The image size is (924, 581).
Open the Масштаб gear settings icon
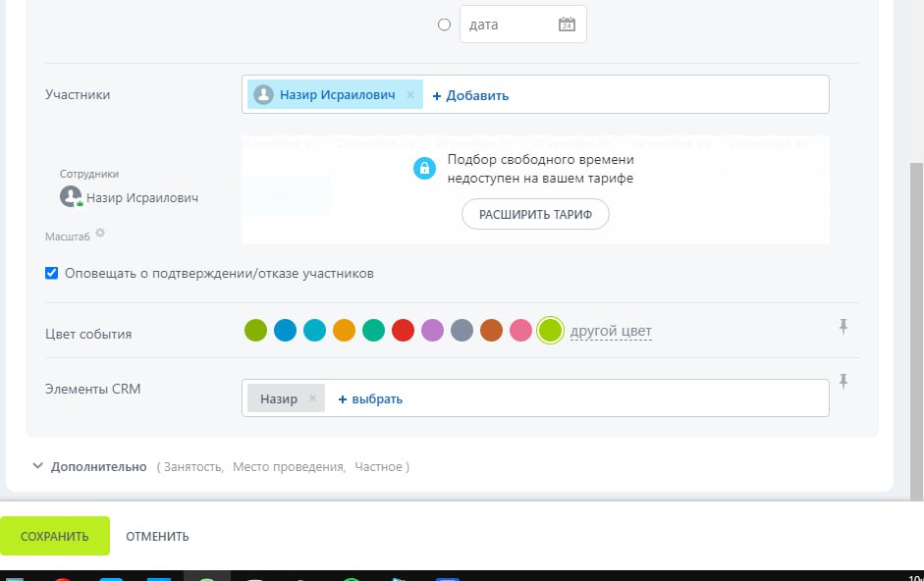coord(100,233)
